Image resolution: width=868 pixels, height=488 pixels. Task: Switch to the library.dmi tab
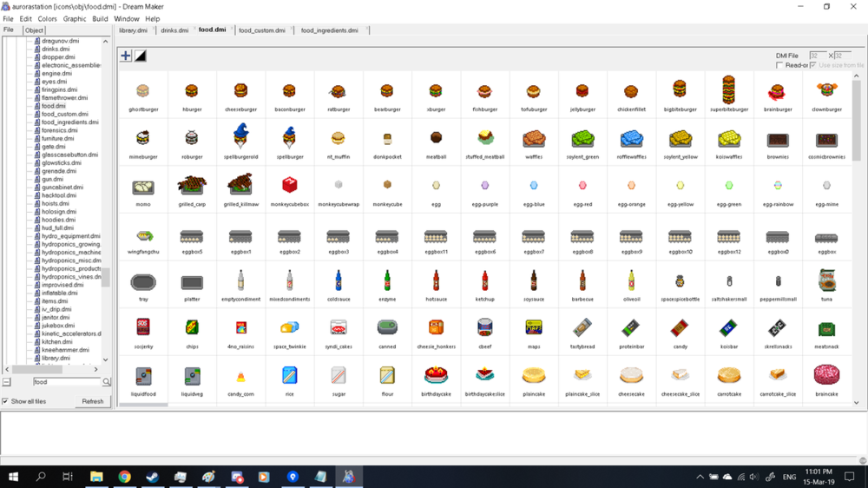point(134,30)
